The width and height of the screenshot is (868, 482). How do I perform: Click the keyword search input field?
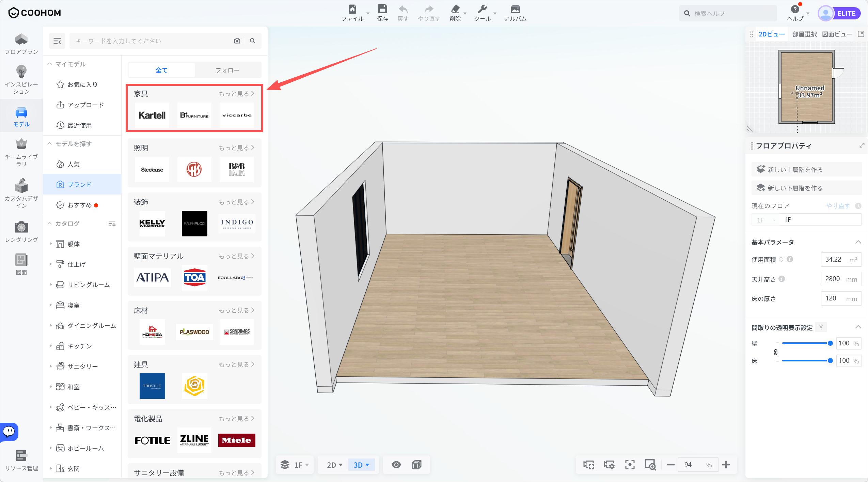pyautogui.click(x=152, y=41)
